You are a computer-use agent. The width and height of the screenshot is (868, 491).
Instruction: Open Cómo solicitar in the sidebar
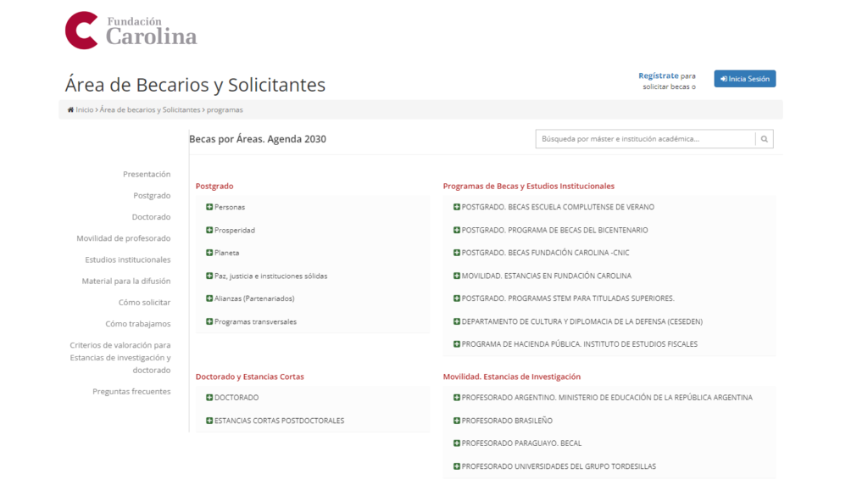(144, 303)
